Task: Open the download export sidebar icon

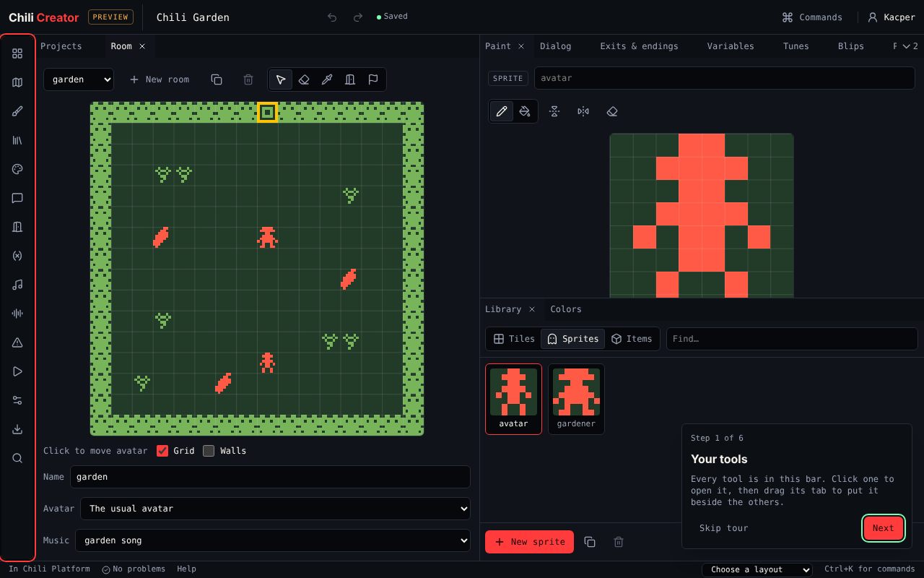Action: (x=17, y=429)
